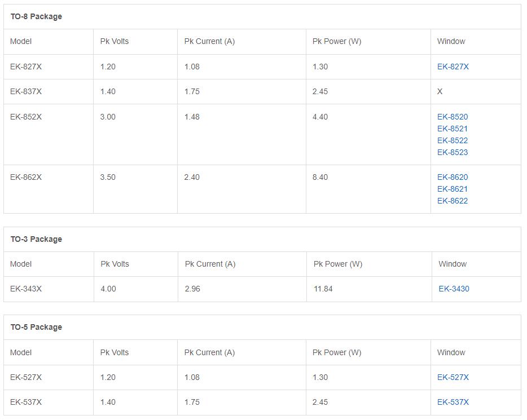Open the EK-8520 window link

click(453, 117)
